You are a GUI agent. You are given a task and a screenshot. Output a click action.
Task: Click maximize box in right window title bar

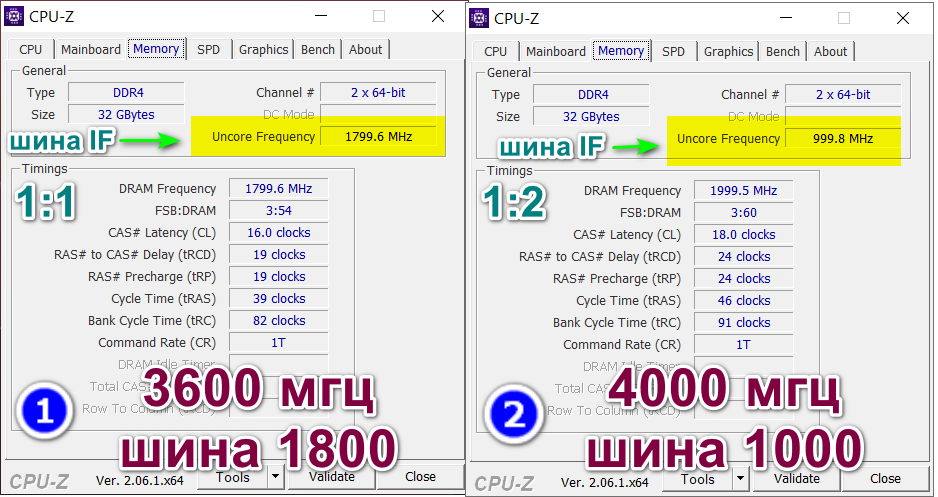point(843,18)
